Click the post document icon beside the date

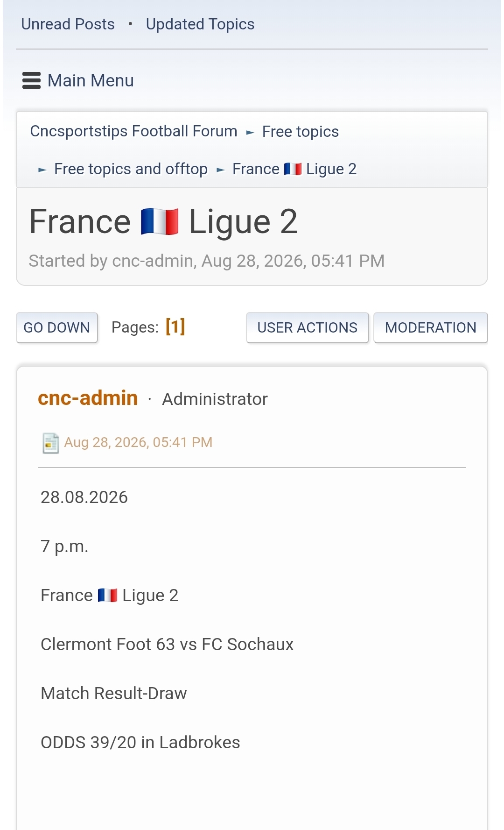(x=50, y=443)
